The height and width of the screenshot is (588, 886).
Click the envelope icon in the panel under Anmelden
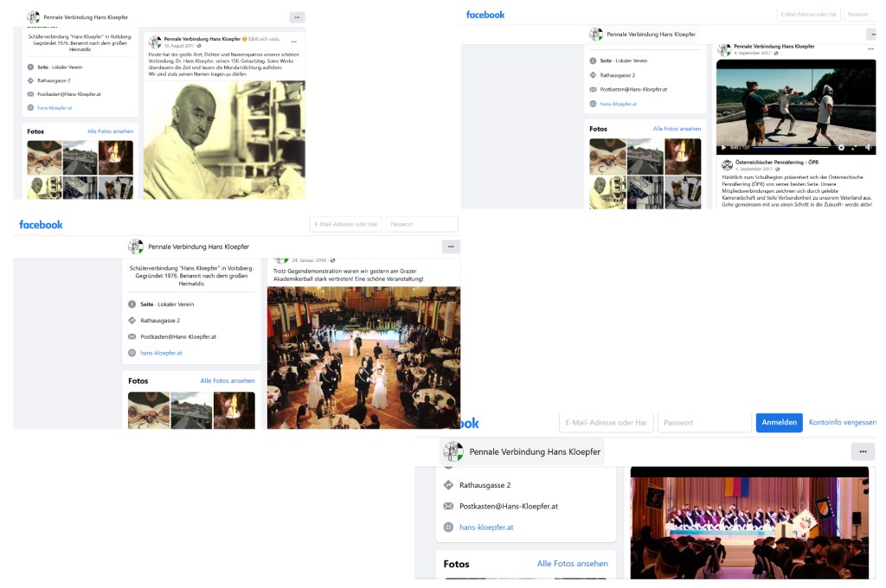448,506
